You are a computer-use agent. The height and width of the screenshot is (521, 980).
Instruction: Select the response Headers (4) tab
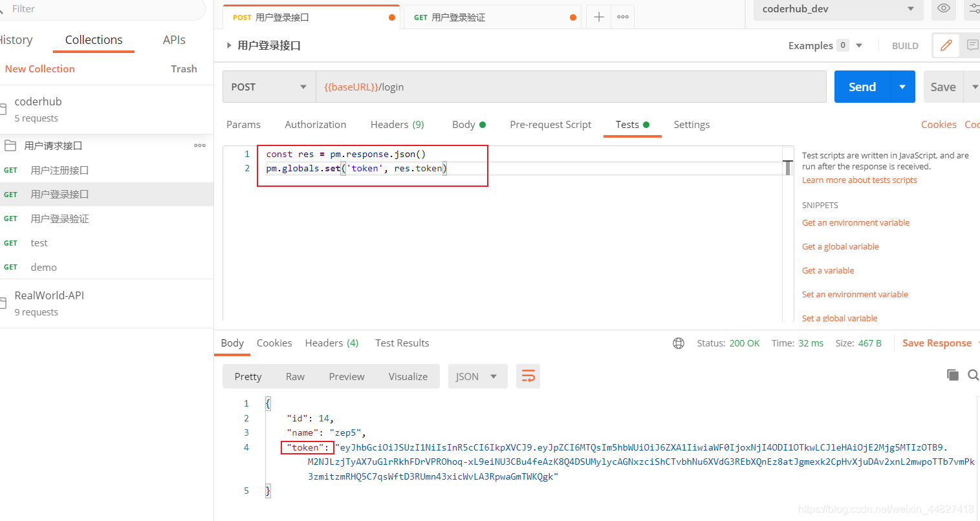coord(331,343)
